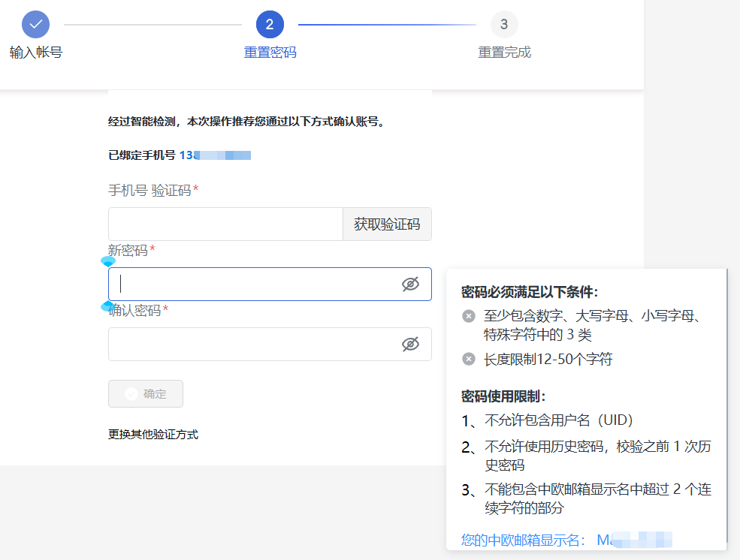Show the 新密码 field password with eye icon

[x=410, y=284]
